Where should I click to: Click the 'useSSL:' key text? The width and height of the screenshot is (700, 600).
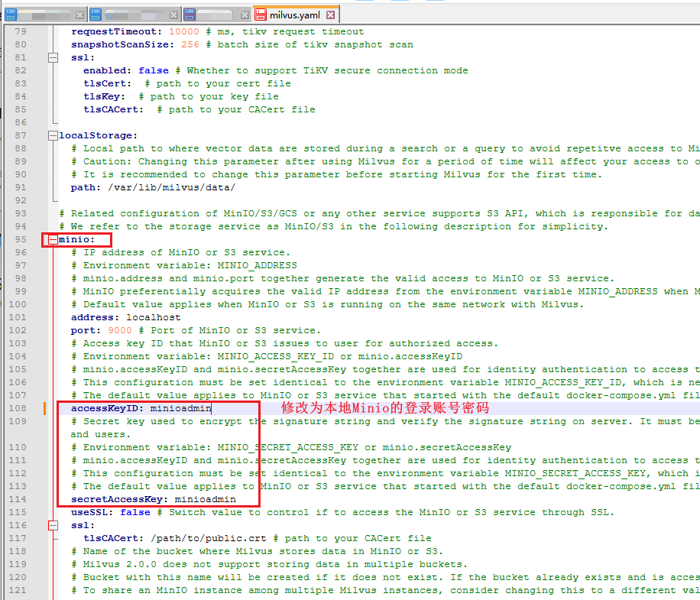[x=92, y=513]
